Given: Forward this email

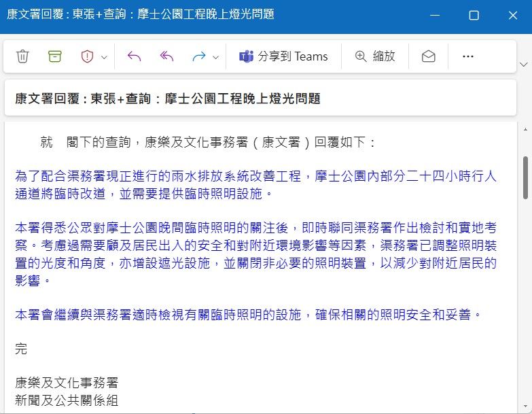Looking at the screenshot, I should [x=199, y=56].
